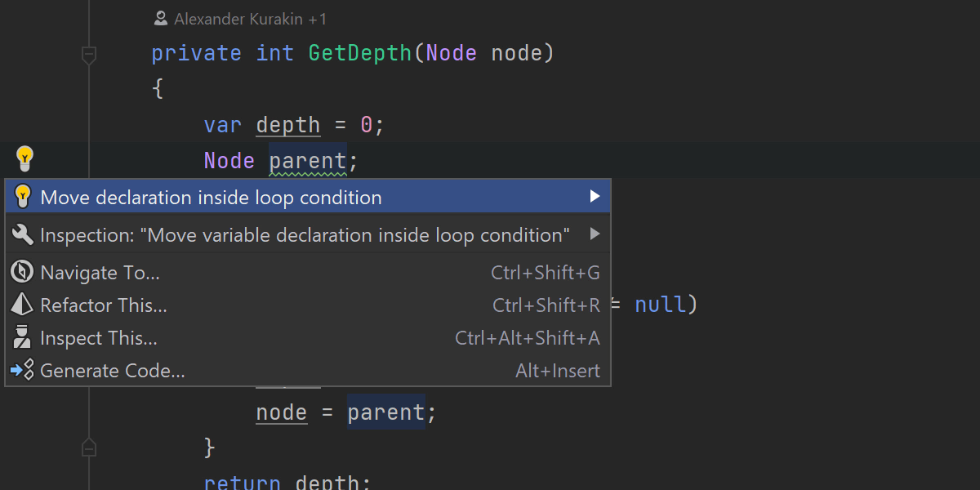The height and width of the screenshot is (490, 980).
Task: Click fold marker at closing brace
Action: (x=89, y=448)
